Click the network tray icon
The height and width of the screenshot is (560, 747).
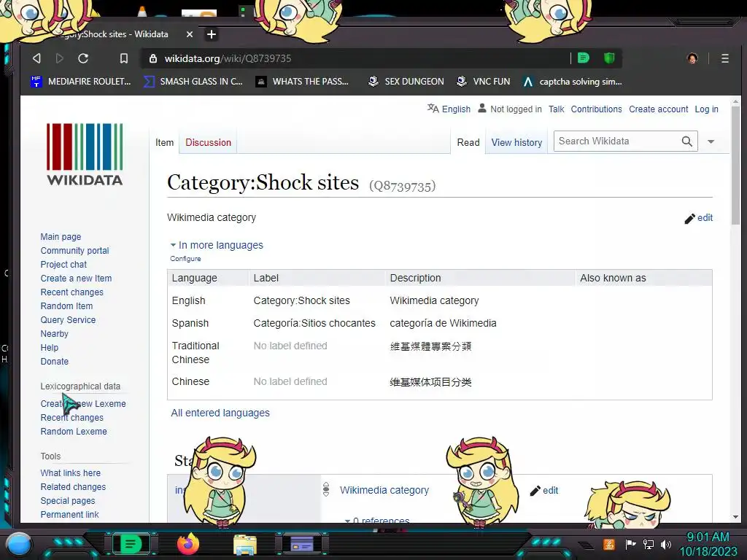pos(648,544)
